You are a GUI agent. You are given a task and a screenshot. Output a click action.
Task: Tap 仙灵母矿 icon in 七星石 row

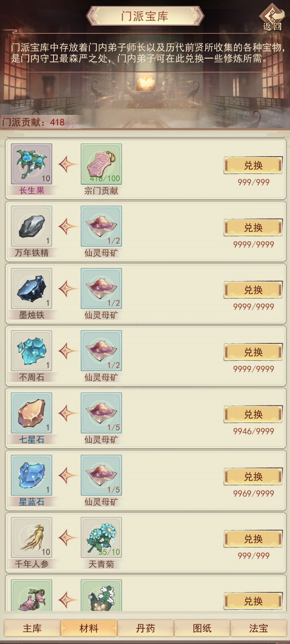click(101, 413)
